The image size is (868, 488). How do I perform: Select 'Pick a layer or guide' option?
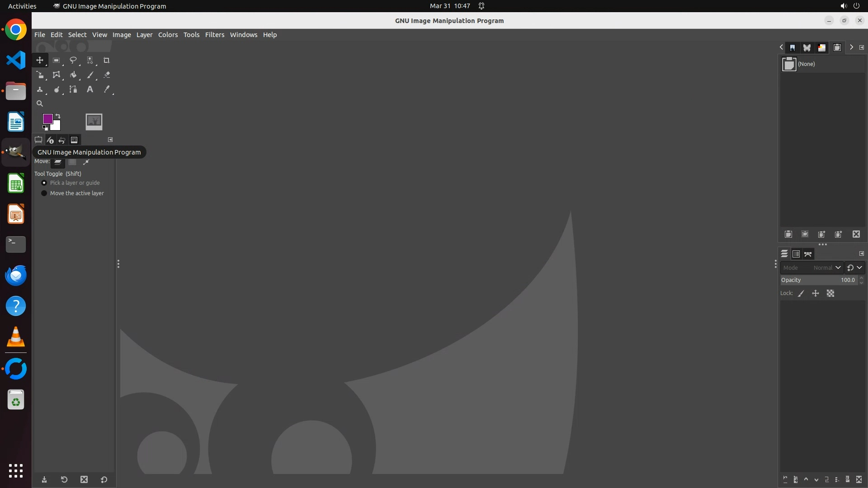coord(44,183)
